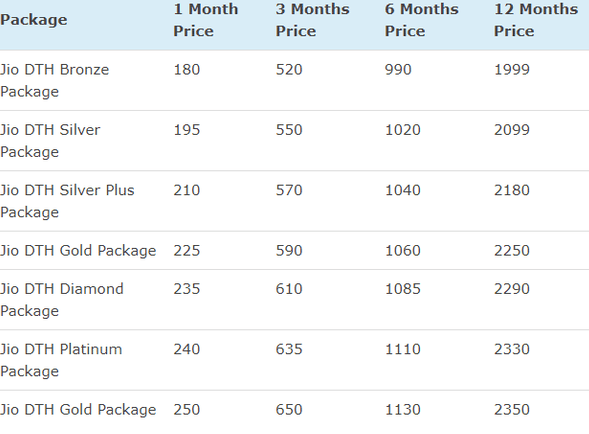Click the Bronze 12 months price 1999
This screenshot has height=434, width=589.
click(512, 70)
